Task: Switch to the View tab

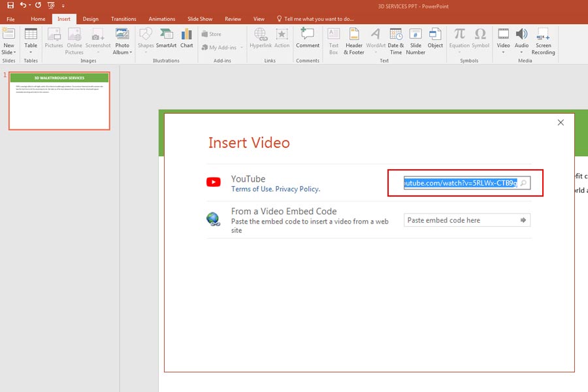Action: click(x=259, y=19)
